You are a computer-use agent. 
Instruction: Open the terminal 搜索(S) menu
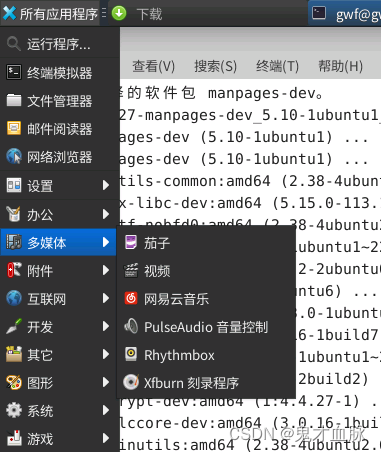tap(216, 66)
